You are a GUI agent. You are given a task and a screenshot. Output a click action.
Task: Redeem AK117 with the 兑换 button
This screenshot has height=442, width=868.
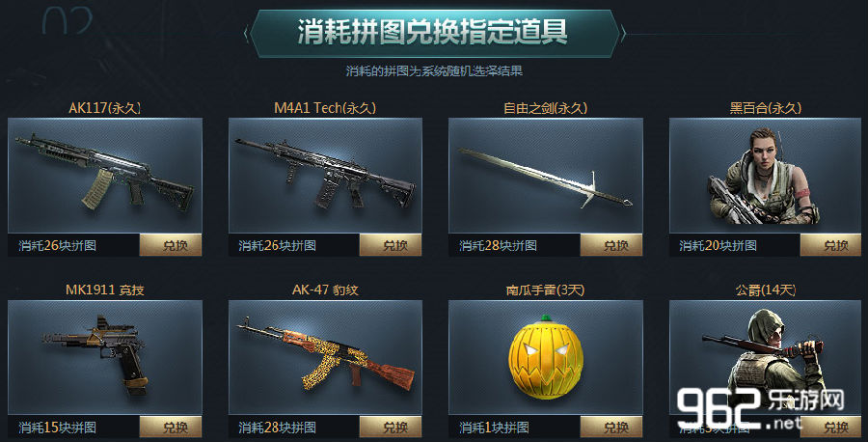pos(171,245)
